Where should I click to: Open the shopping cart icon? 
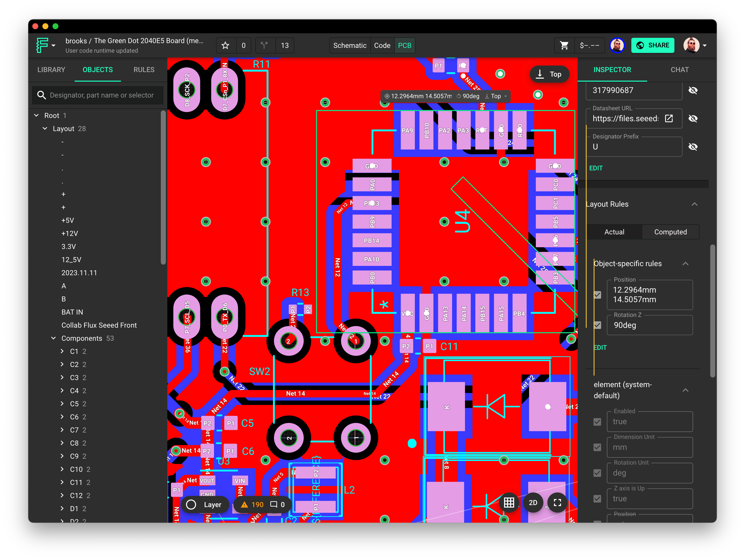[564, 45]
